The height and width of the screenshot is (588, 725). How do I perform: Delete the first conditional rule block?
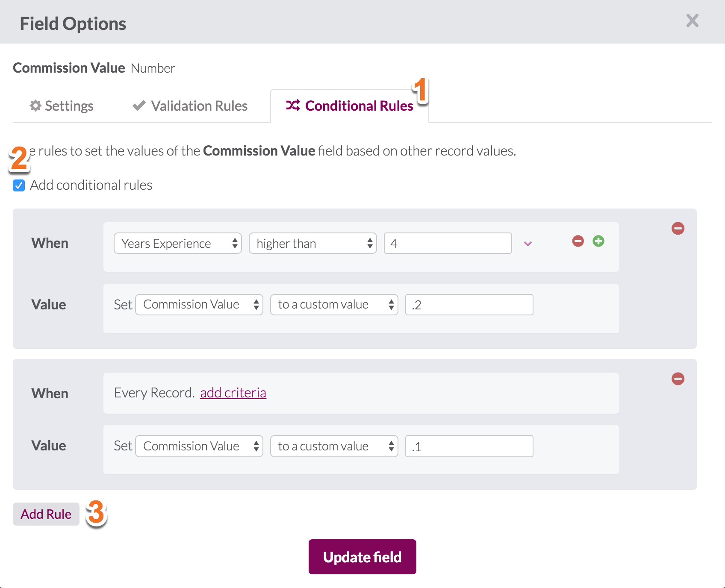(678, 228)
